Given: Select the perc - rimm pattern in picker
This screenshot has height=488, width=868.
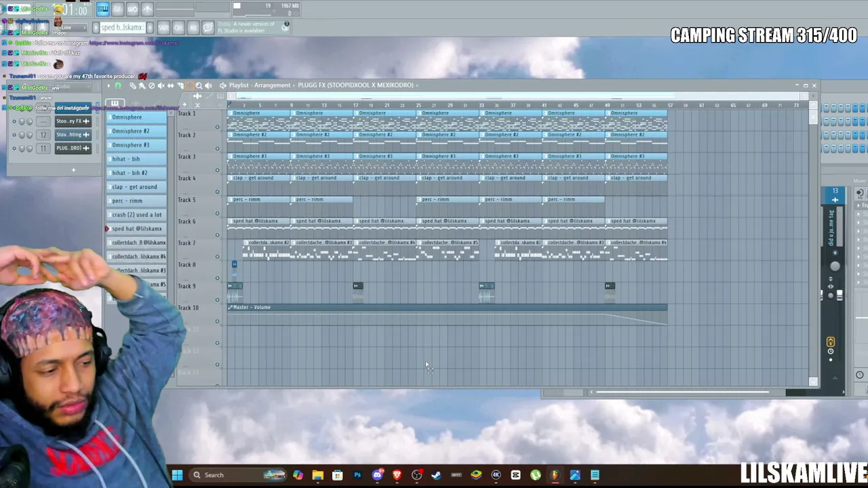Looking at the screenshot, I should click(x=136, y=201).
